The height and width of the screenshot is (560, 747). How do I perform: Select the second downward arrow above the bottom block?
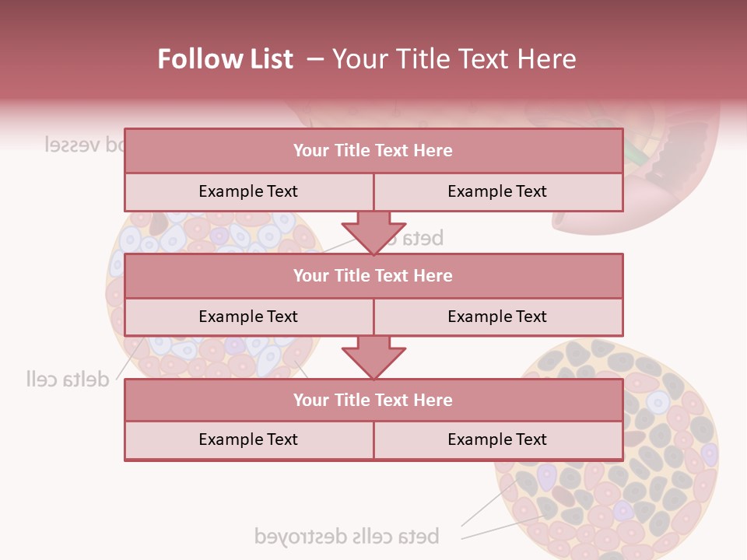(x=373, y=356)
